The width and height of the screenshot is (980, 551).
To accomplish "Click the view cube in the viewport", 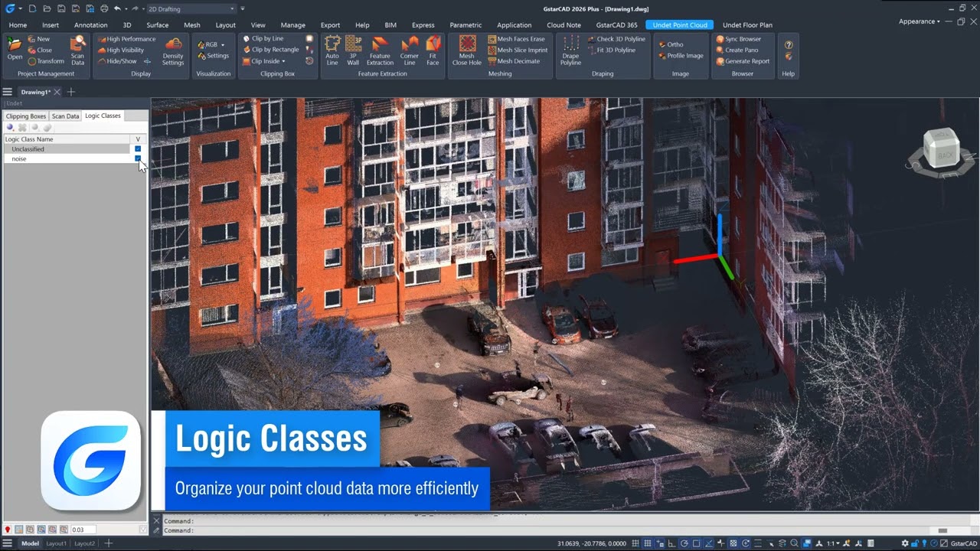I will coord(940,149).
